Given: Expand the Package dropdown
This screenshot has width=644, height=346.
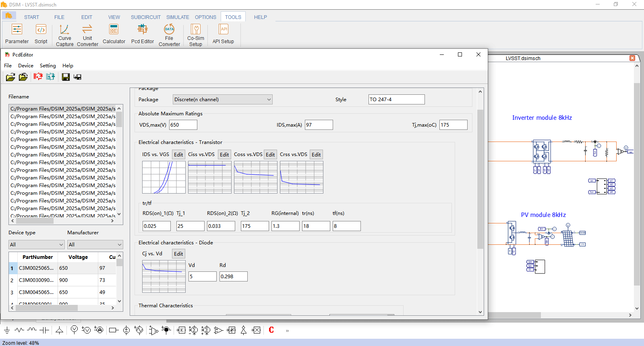Looking at the screenshot, I should [222, 100].
